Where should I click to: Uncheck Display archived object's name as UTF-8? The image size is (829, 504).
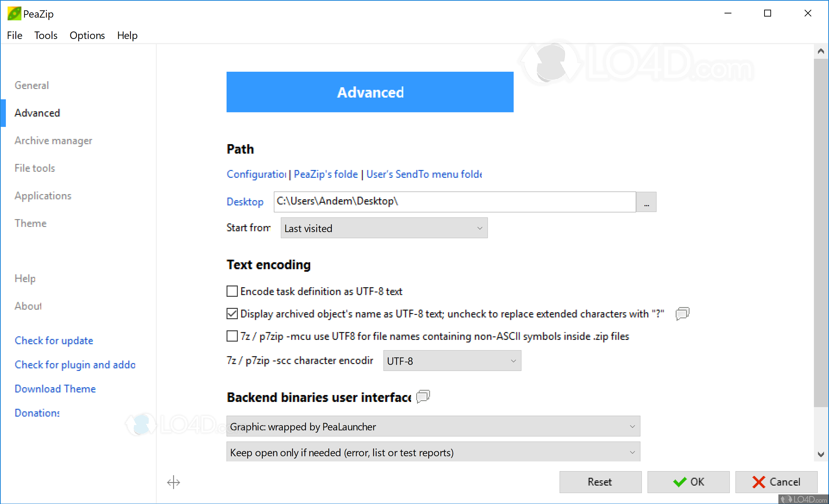pos(232,314)
